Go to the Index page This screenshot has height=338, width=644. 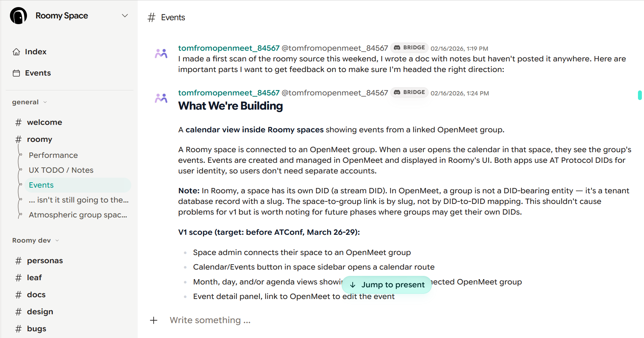click(35, 52)
